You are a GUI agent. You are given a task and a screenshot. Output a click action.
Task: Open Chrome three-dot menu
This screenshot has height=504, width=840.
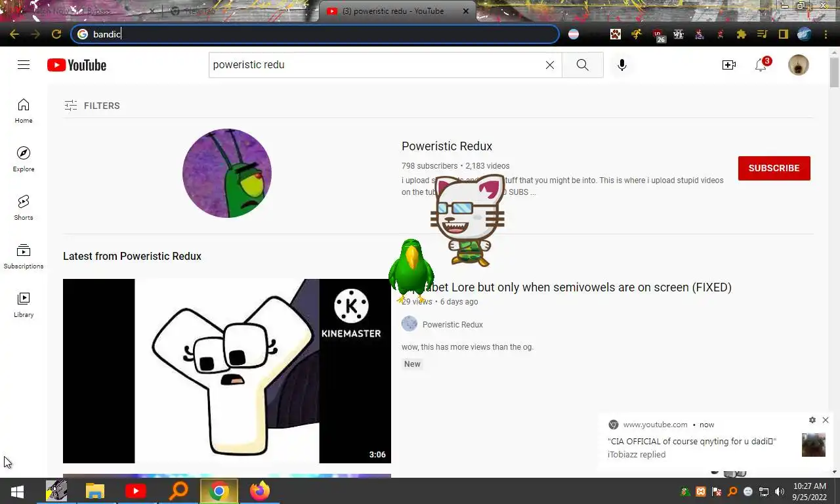[x=826, y=34]
